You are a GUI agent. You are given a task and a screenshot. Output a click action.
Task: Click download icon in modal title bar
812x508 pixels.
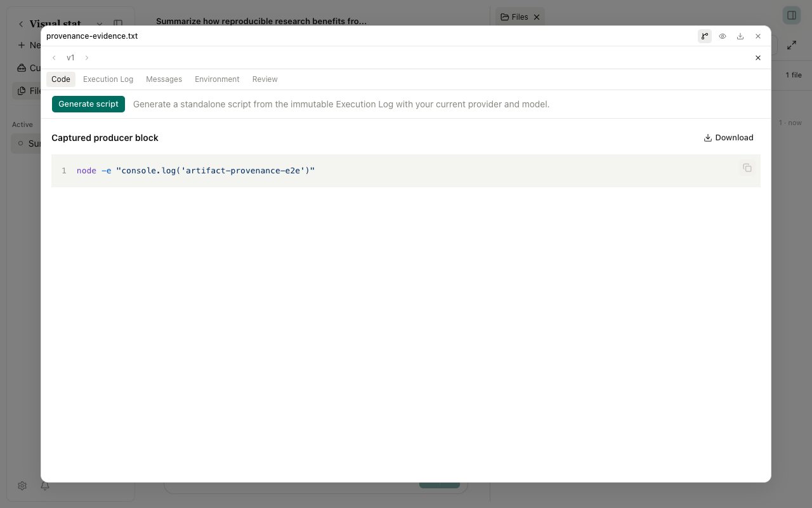[x=740, y=36]
